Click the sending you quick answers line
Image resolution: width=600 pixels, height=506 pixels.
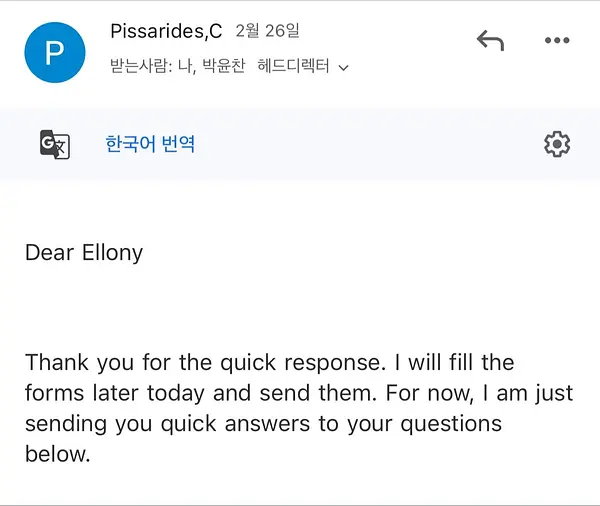(x=263, y=424)
